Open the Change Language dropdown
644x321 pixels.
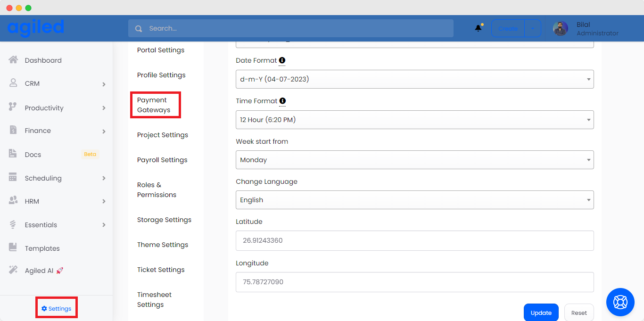pyautogui.click(x=414, y=200)
